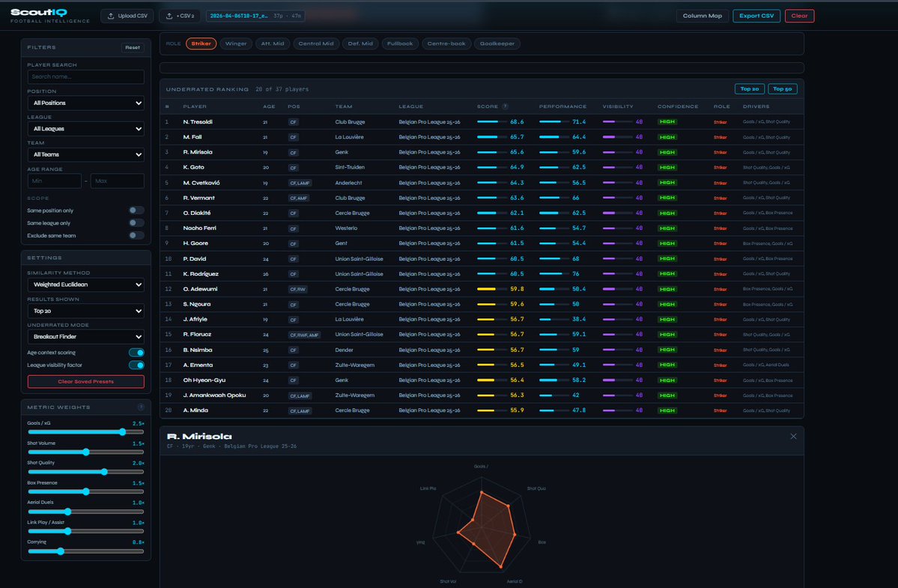
Task: Close the R. Mirisola detail panel
Action: point(793,436)
